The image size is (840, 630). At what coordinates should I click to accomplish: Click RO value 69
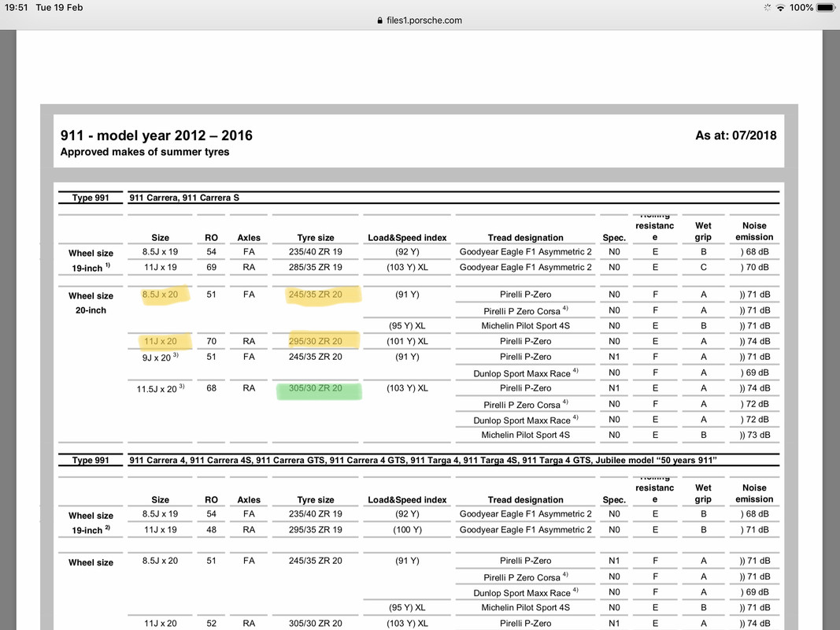pos(212,267)
